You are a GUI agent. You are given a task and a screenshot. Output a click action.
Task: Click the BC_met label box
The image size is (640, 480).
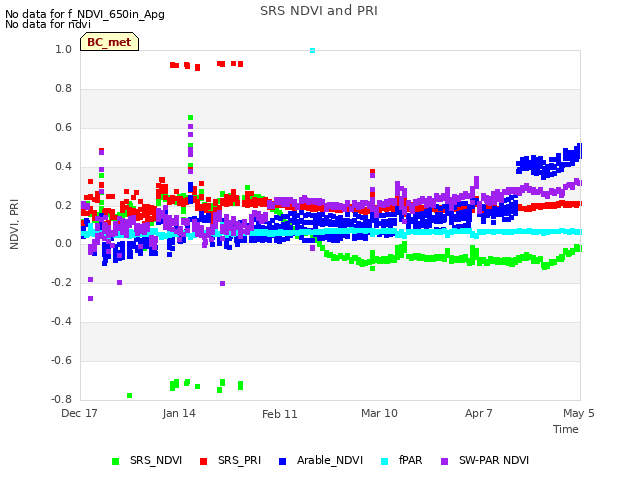coord(109,42)
